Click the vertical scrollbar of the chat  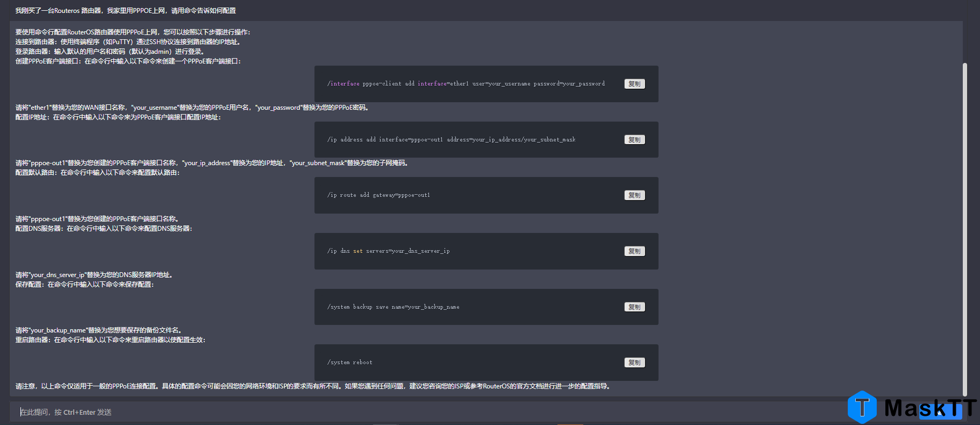pyautogui.click(x=964, y=230)
